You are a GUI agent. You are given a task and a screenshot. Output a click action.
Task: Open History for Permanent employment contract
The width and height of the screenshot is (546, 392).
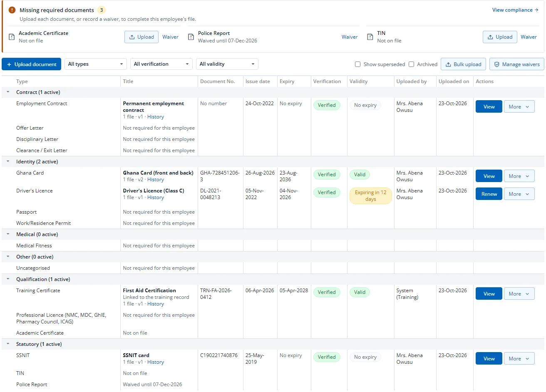156,117
